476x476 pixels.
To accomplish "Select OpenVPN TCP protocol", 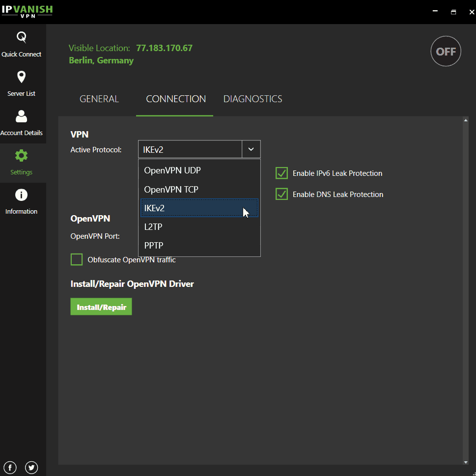I will (199, 190).
